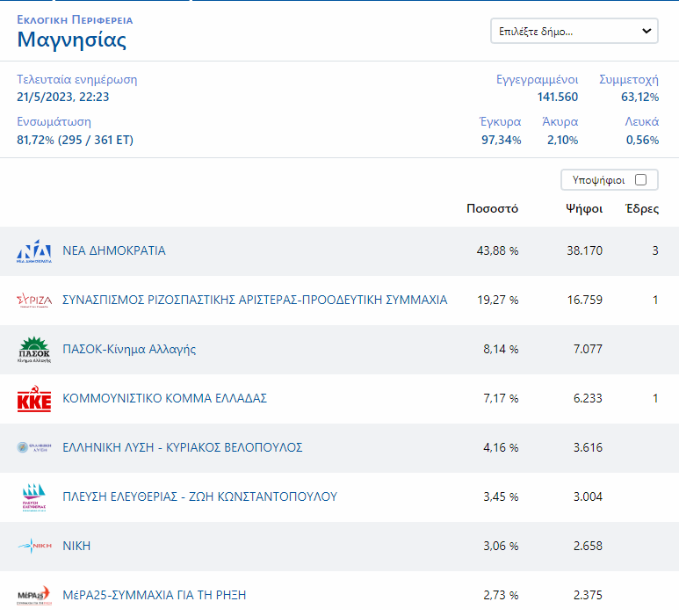
Task: Click the 141.560 registered voters value
Action: (558, 97)
